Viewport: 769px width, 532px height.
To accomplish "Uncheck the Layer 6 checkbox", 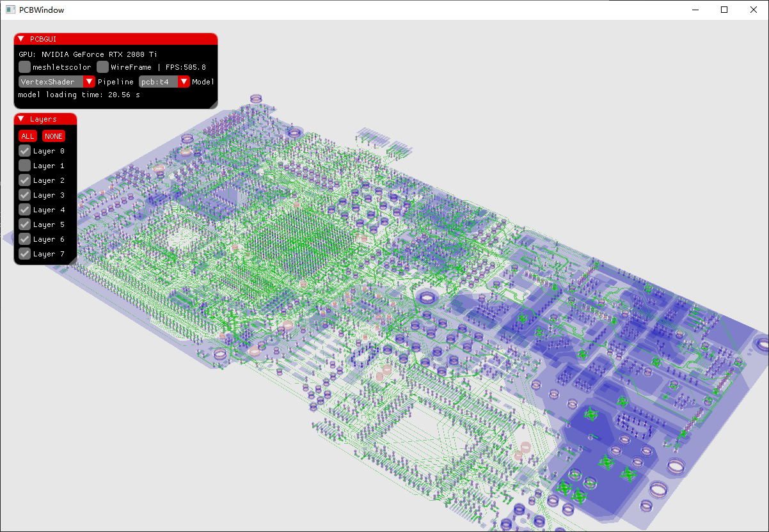I will click(24, 239).
